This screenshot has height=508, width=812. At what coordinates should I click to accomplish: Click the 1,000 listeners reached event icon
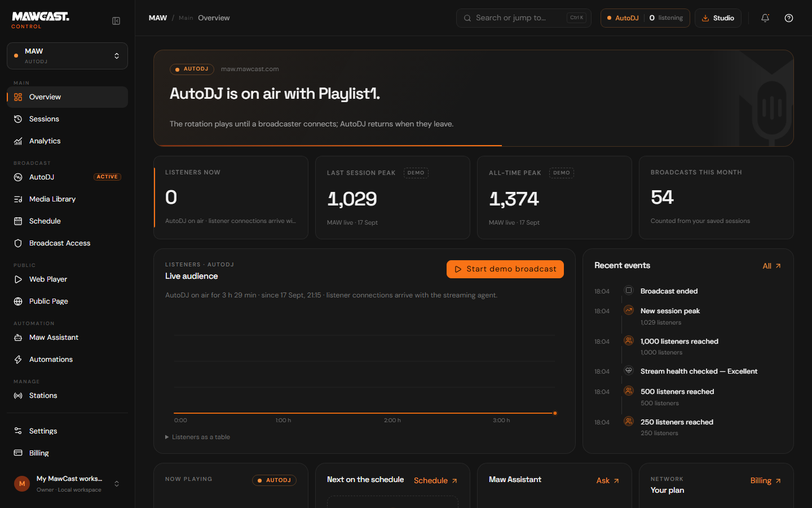(x=629, y=341)
